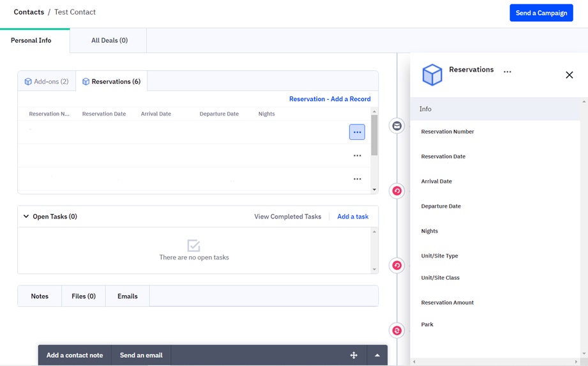The height and width of the screenshot is (366, 588).
Task: Click Reservation - Add a Record link
Action: point(329,99)
